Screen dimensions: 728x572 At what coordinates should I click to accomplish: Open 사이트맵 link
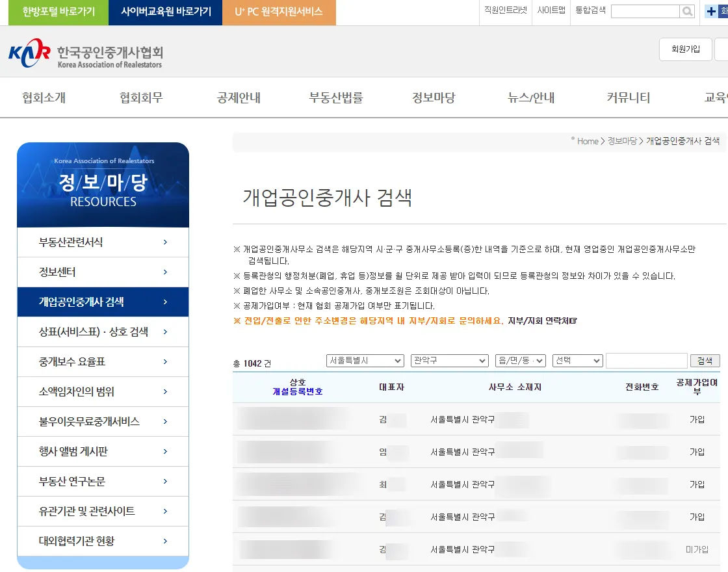pyautogui.click(x=551, y=10)
